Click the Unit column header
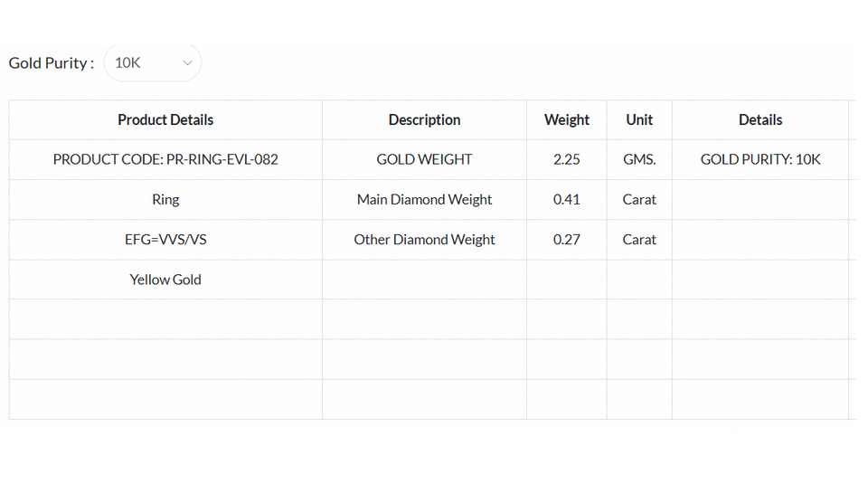Screen dimensions: 868x503 (x=639, y=119)
